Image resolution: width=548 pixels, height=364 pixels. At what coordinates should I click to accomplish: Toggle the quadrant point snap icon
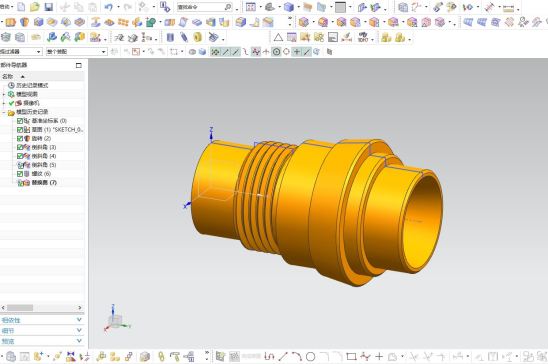286,52
